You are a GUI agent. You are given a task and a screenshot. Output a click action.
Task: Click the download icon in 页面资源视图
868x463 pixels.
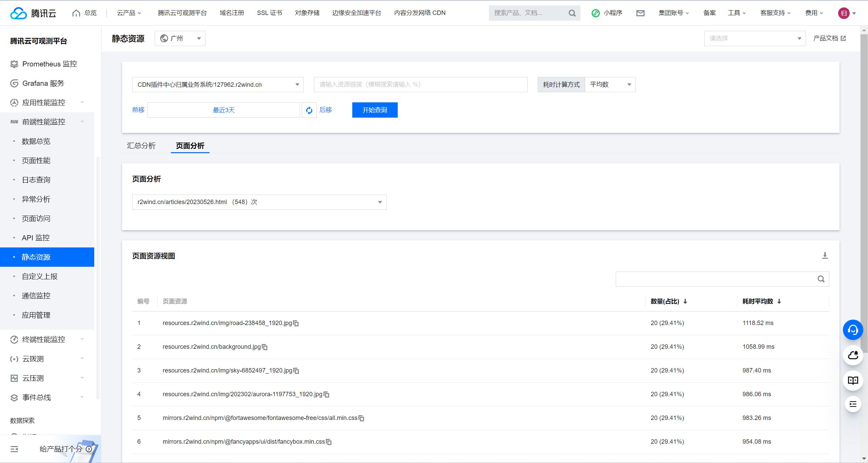coord(825,256)
